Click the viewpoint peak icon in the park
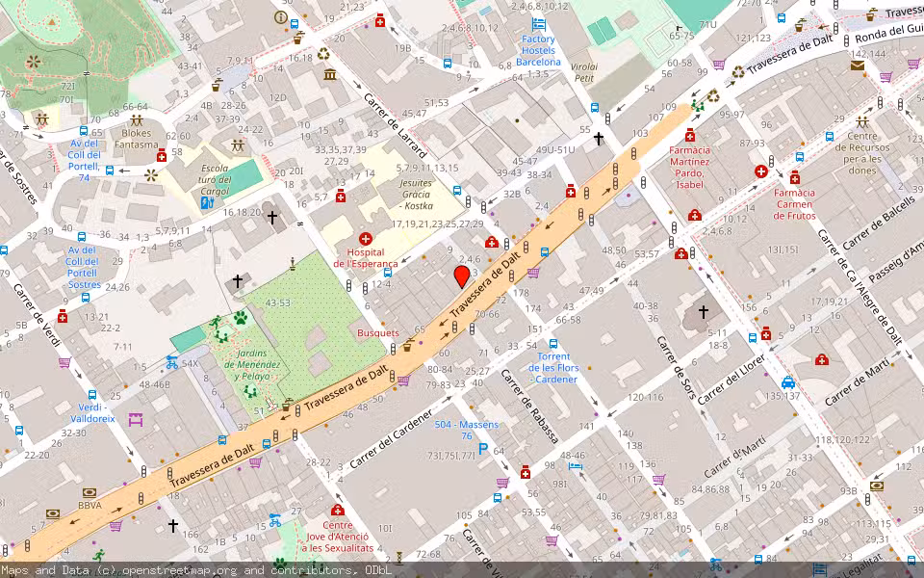 pyautogui.click(x=52, y=22)
